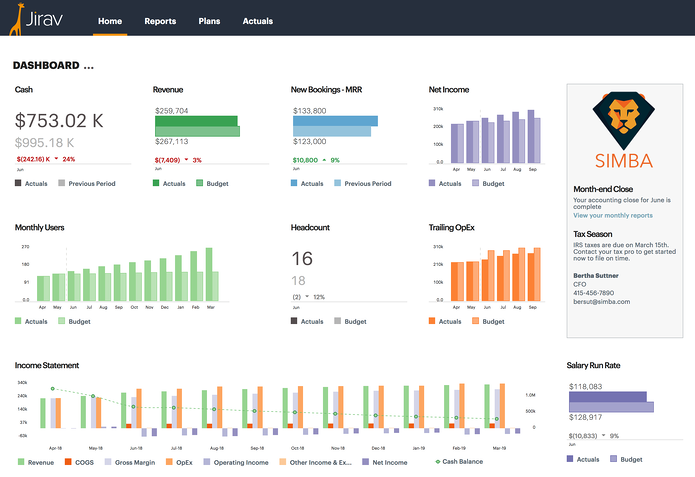Click Headcount variance (2) down arrow
The width and height of the screenshot is (695, 477).
click(307, 297)
